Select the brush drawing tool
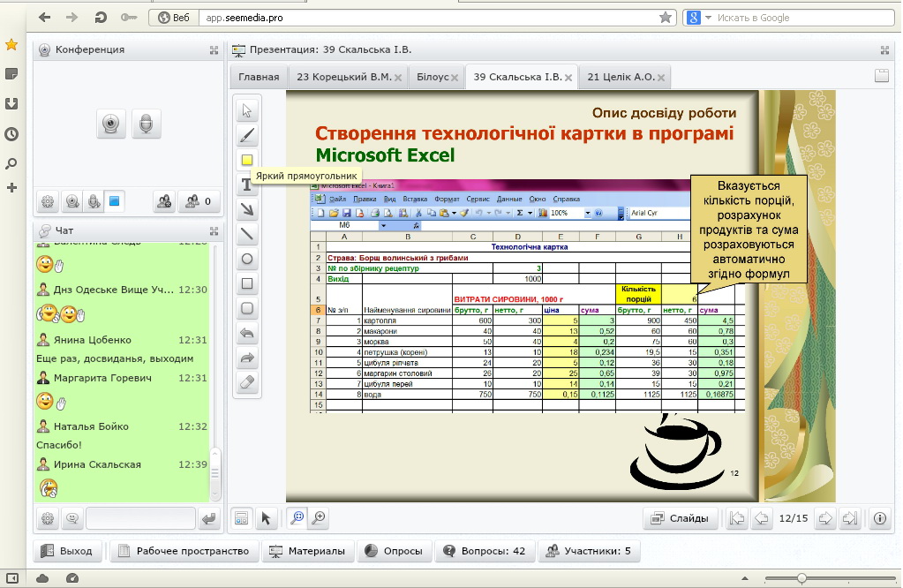 coord(247,135)
